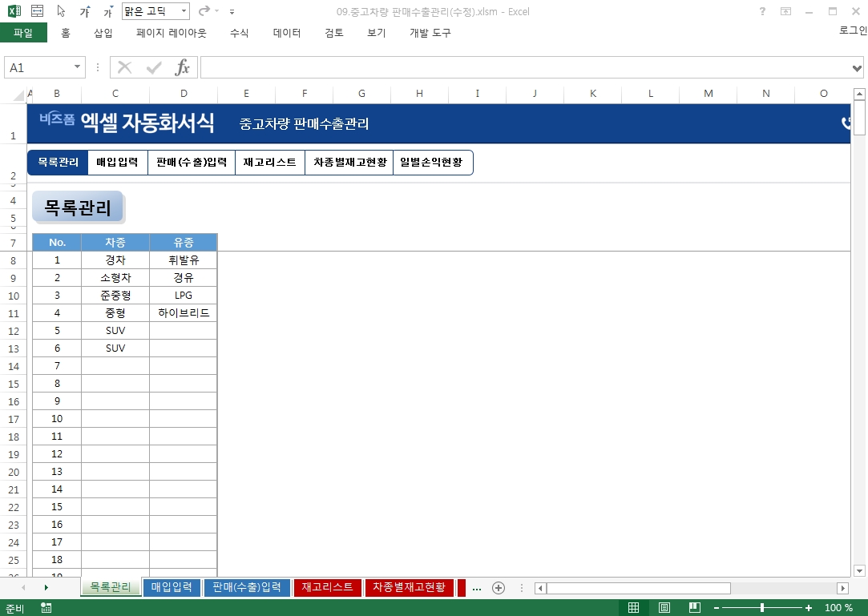Open ribbon display options icon
Viewport: 868px width, 616px height.
(x=785, y=11)
